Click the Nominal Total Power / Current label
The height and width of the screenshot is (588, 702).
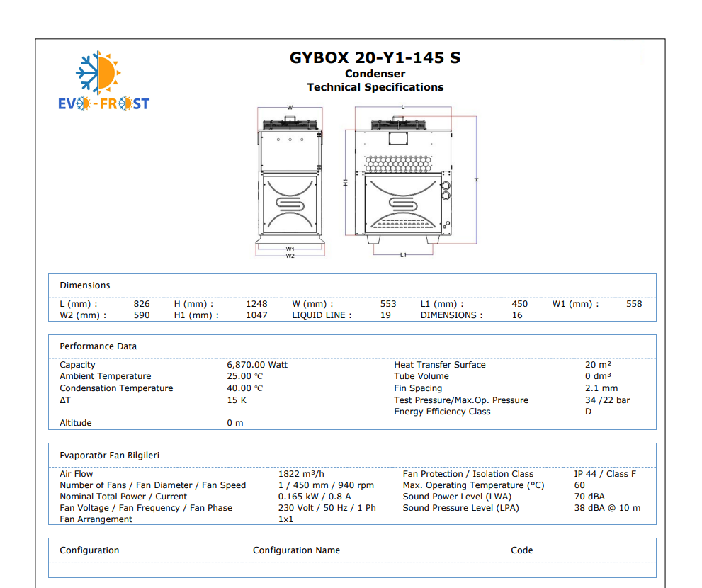123,497
